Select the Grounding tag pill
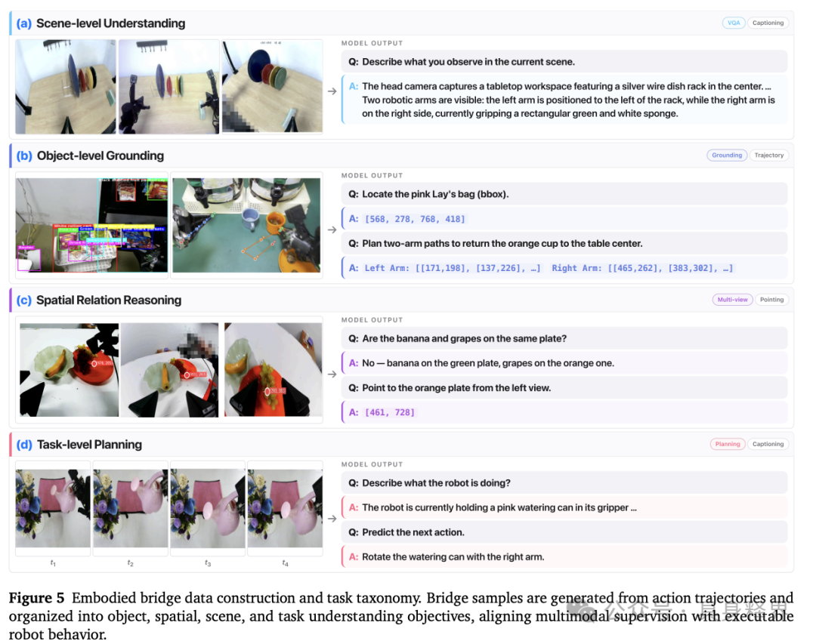The height and width of the screenshot is (644, 816). pyautogui.click(x=727, y=155)
